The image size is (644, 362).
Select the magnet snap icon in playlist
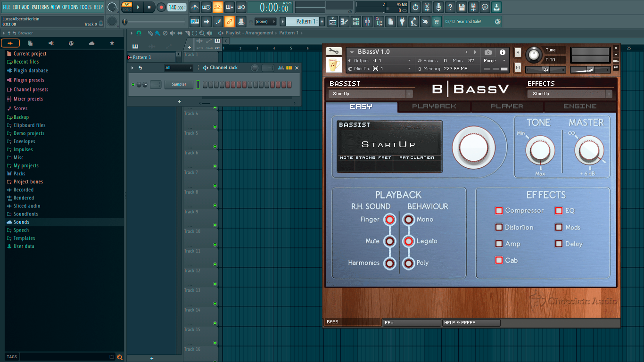pyautogui.click(x=139, y=33)
